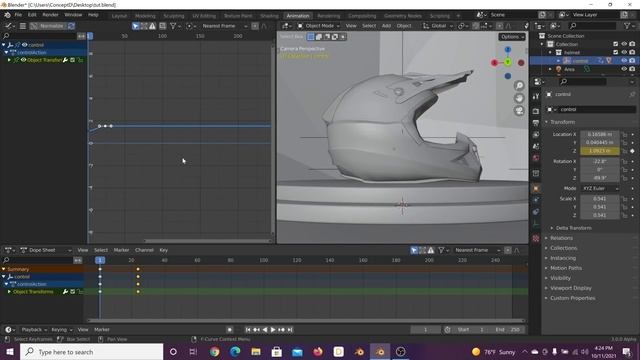Toggle the helmet collection exclude checkbox
The image size is (640, 360).
pyautogui.click(x=616, y=52)
